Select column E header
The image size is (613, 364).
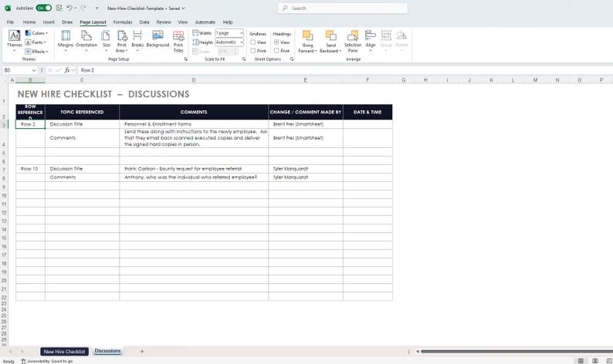305,80
